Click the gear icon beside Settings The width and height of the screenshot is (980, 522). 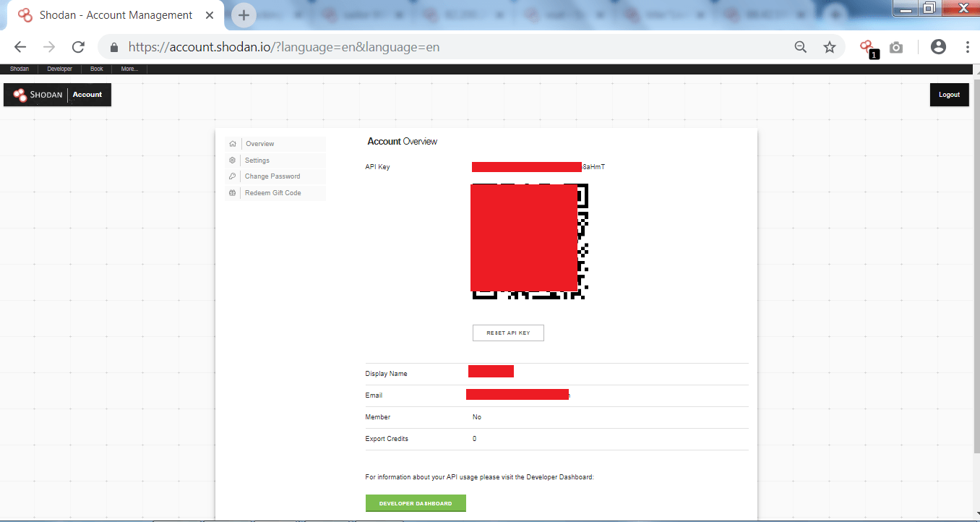click(233, 161)
